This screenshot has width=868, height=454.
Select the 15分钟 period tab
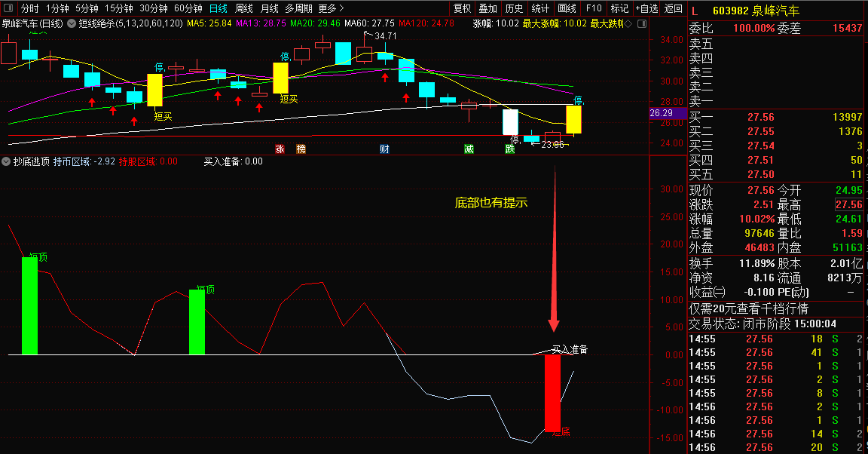point(119,8)
